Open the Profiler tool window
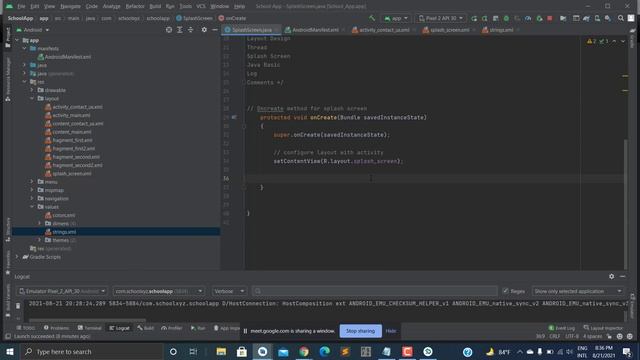640x360 pixels. (x=172, y=328)
